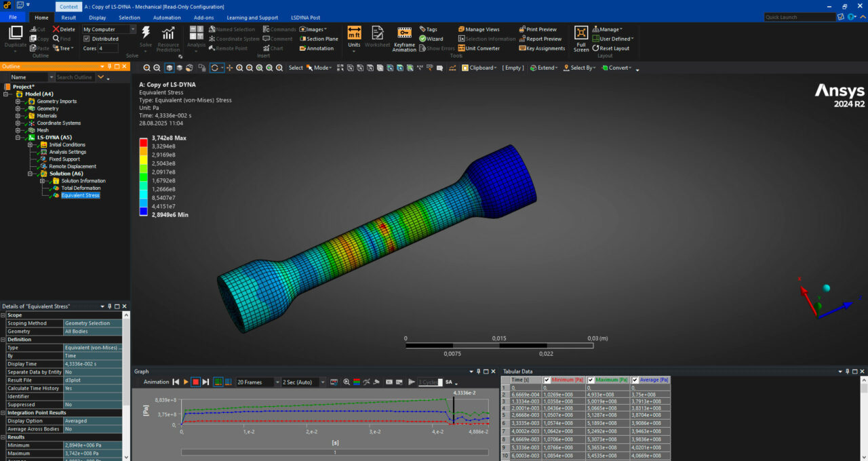Open the Unit Converter
This screenshot has width=868, height=461.
pos(479,48)
